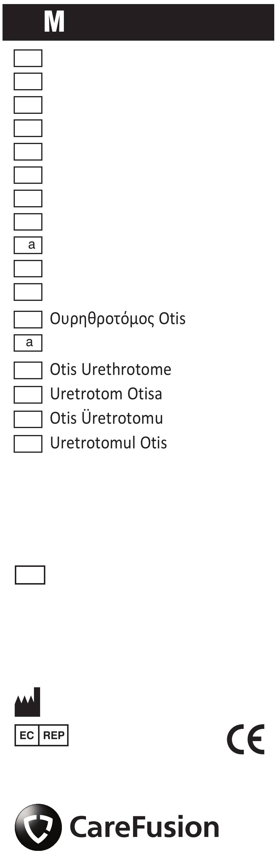Tick the box beside Otis Üretrotomu
276x868 pixels.
(x=28, y=419)
